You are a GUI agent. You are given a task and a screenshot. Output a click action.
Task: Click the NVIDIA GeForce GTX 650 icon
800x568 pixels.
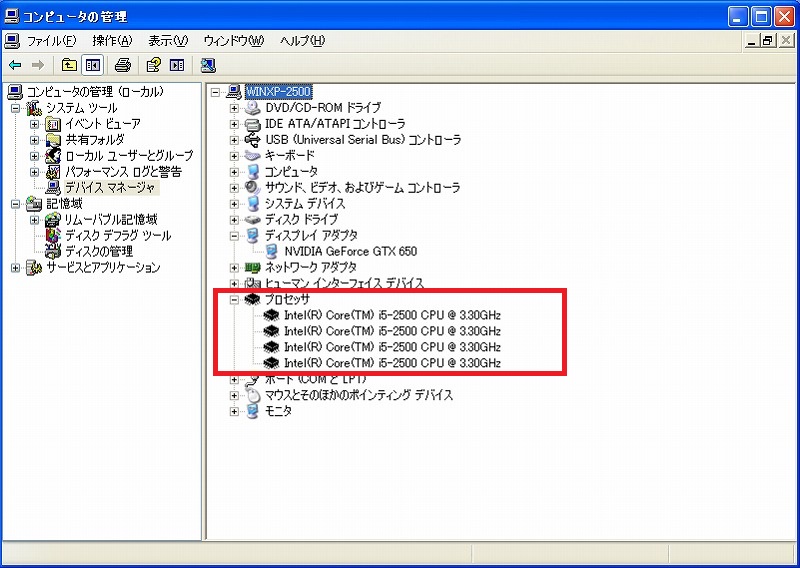(x=272, y=251)
